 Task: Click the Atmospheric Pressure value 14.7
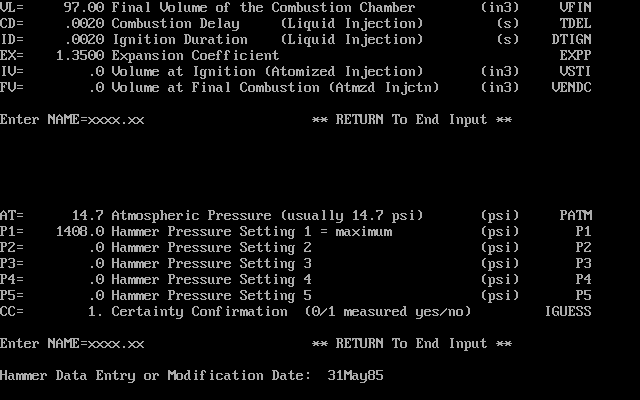point(87,215)
